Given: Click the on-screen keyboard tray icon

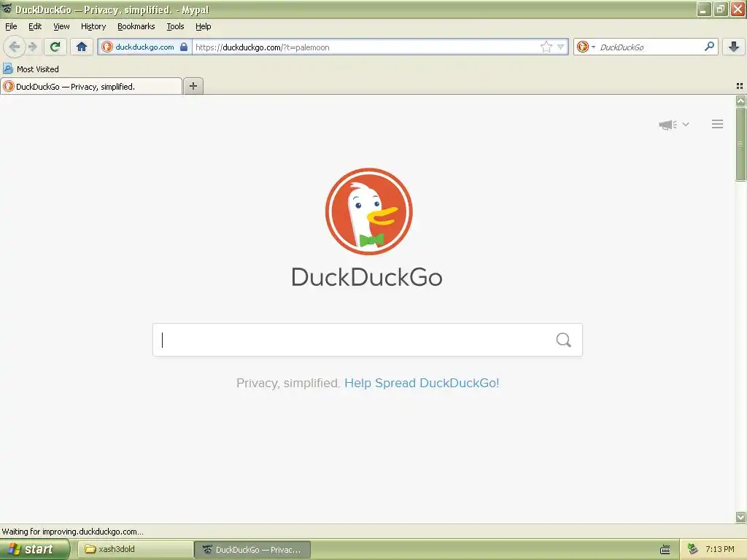Looking at the screenshot, I should pyautogui.click(x=665, y=550).
